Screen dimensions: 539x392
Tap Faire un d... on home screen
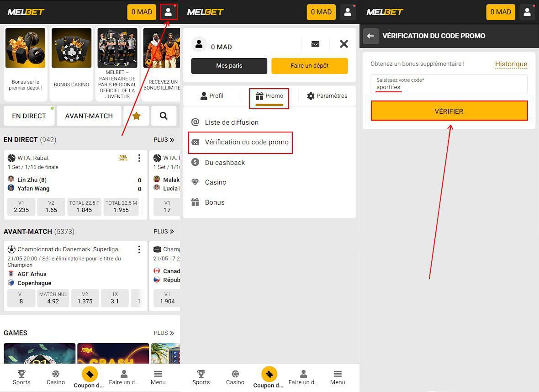(124, 377)
